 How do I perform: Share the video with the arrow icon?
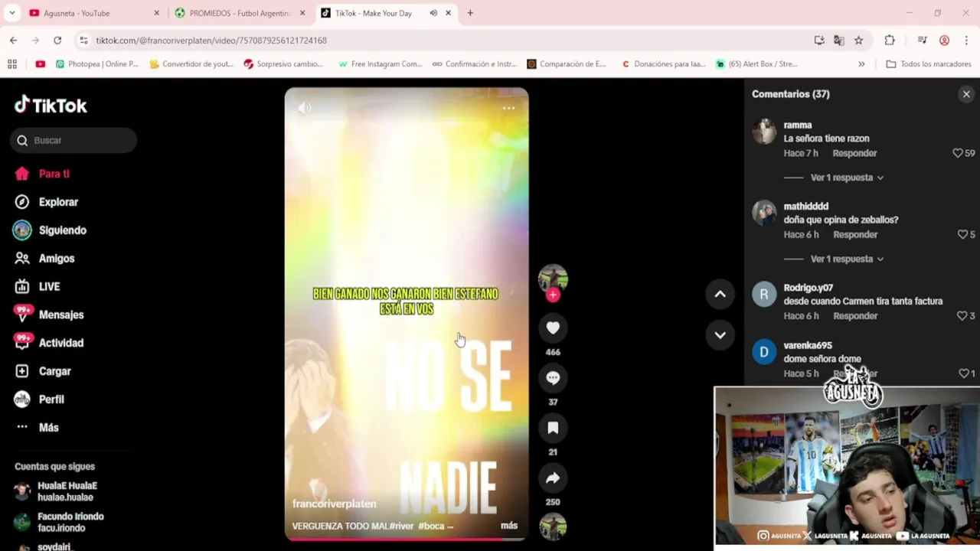553,478
